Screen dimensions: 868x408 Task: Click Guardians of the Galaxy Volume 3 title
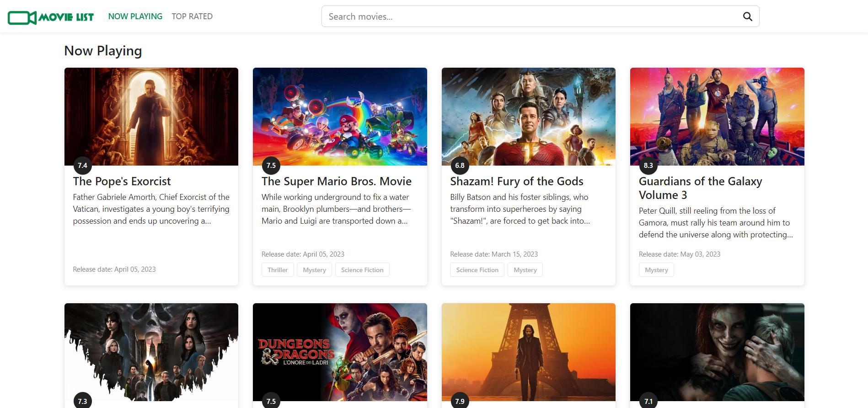(700, 188)
